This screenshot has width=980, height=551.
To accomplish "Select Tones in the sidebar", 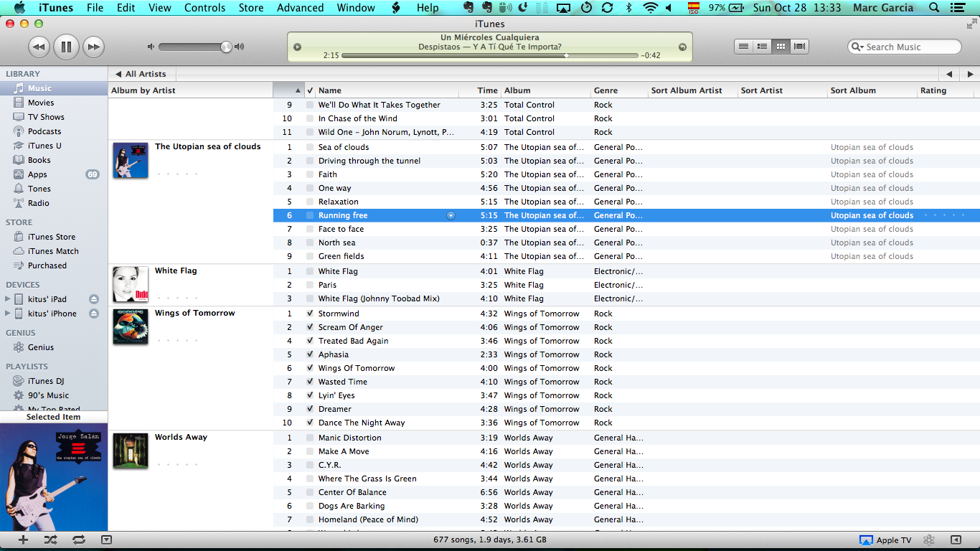I will tap(39, 189).
